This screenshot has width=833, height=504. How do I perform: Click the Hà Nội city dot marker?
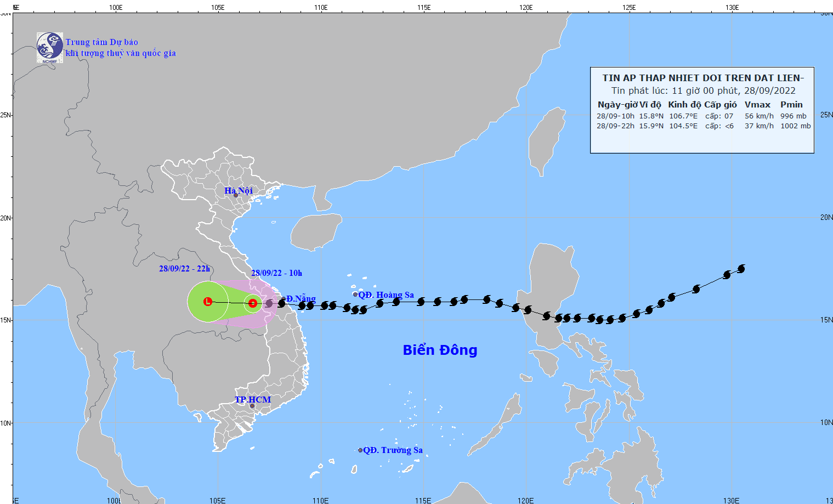point(236,195)
